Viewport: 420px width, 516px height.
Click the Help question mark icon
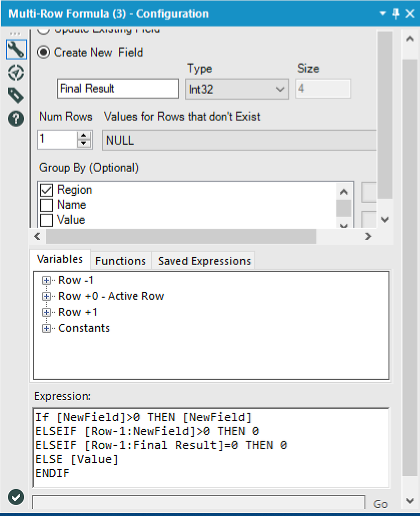16,119
